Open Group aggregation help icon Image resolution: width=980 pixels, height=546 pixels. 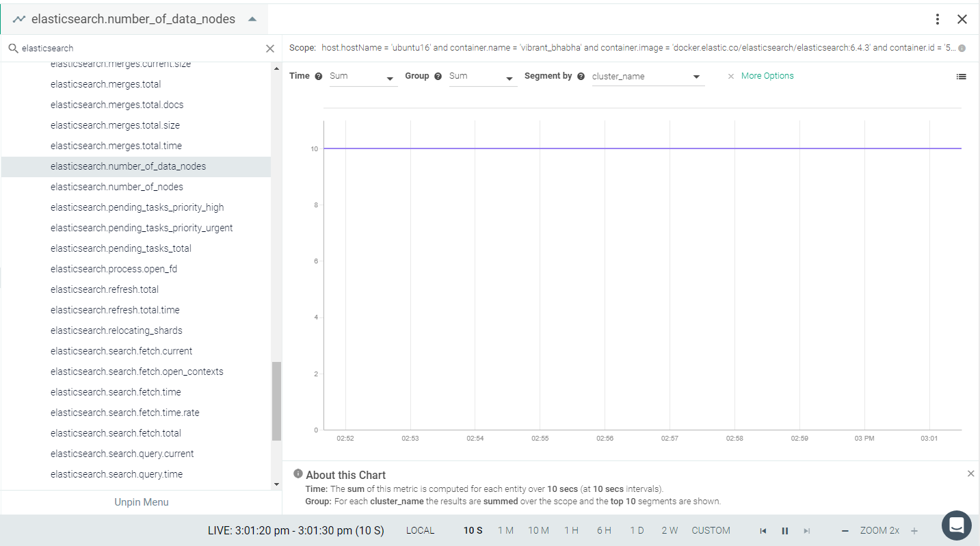tap(438, 76)
